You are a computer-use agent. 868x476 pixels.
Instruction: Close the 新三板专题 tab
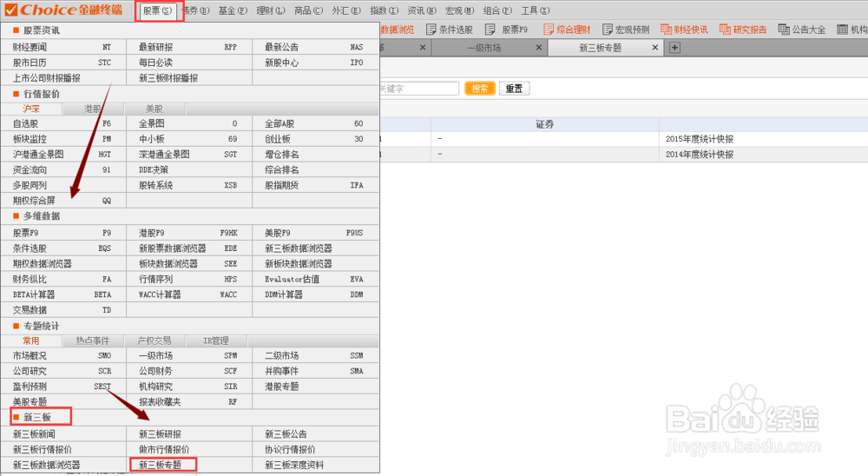(654, 48)
